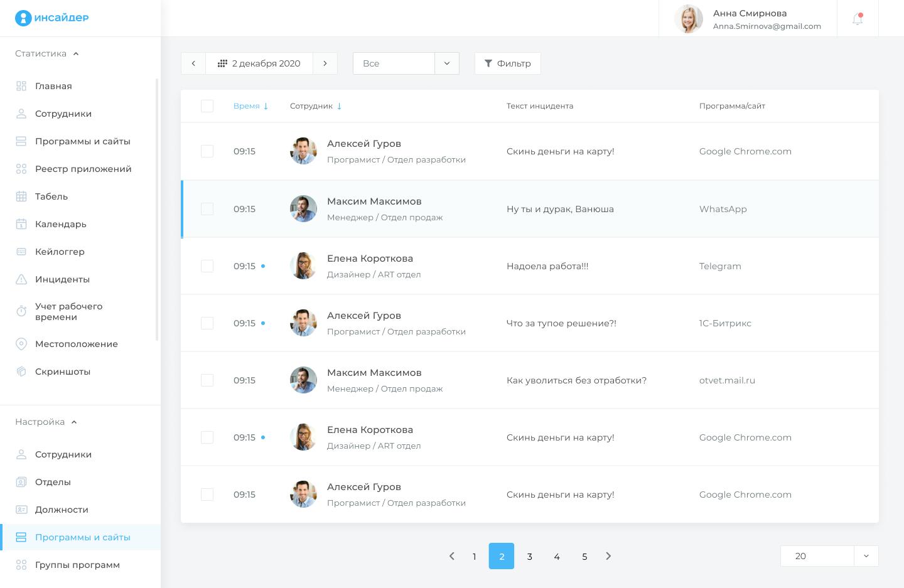The image size is (904, 588).
Task: Open Группы программ in the sidebar
Action: [77, 565]
